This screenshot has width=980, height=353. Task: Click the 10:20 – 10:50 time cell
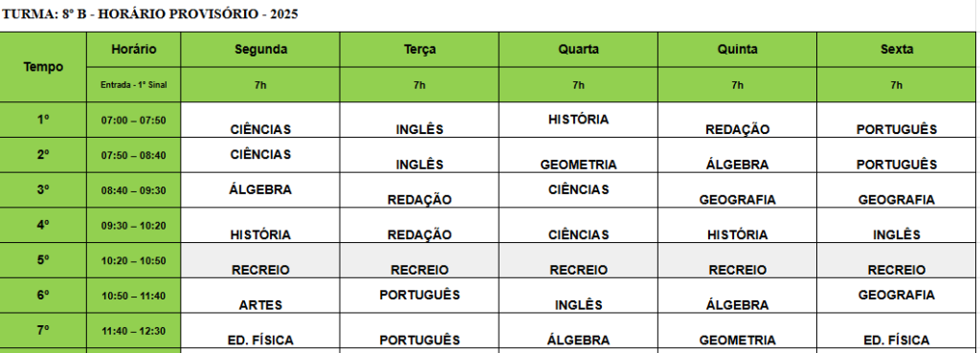coord(134,261)
